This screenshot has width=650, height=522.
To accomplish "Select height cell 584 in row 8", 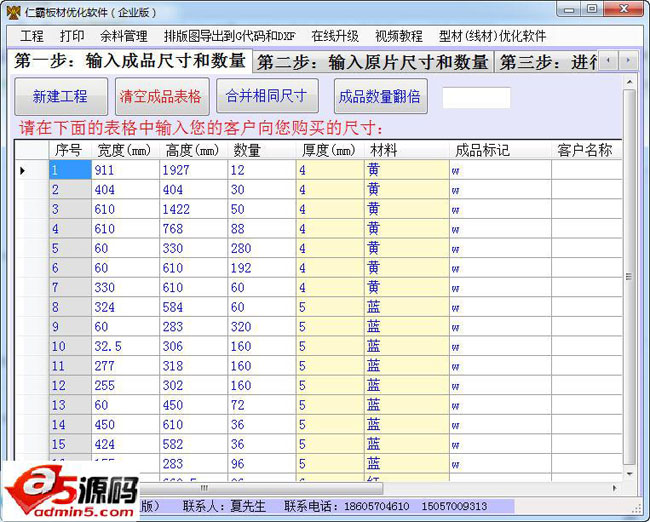I will (x=193, y=307).
